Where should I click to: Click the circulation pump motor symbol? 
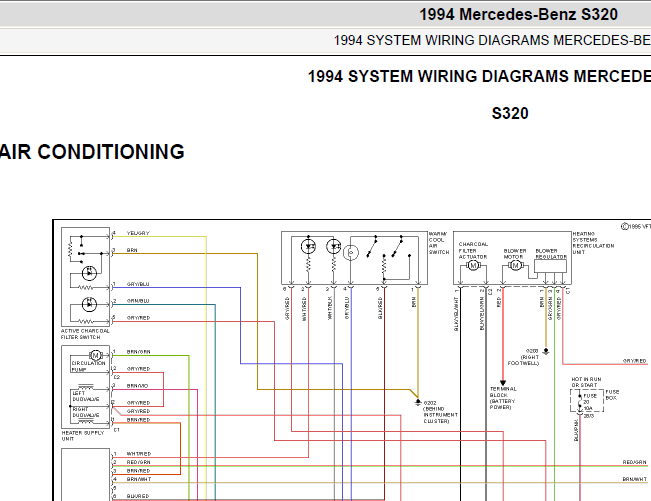[x=96, y=355]
